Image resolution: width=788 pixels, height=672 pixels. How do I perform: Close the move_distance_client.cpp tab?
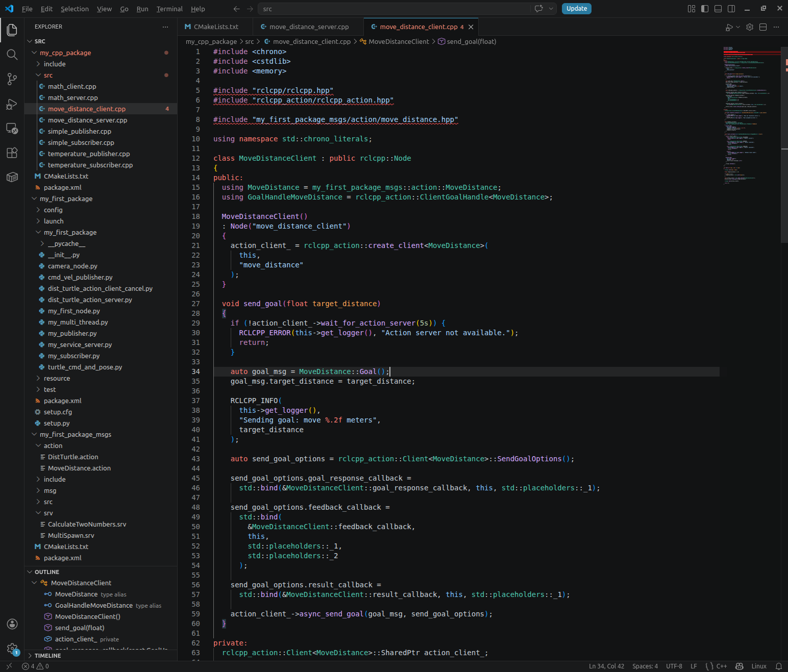click(471, 27)
